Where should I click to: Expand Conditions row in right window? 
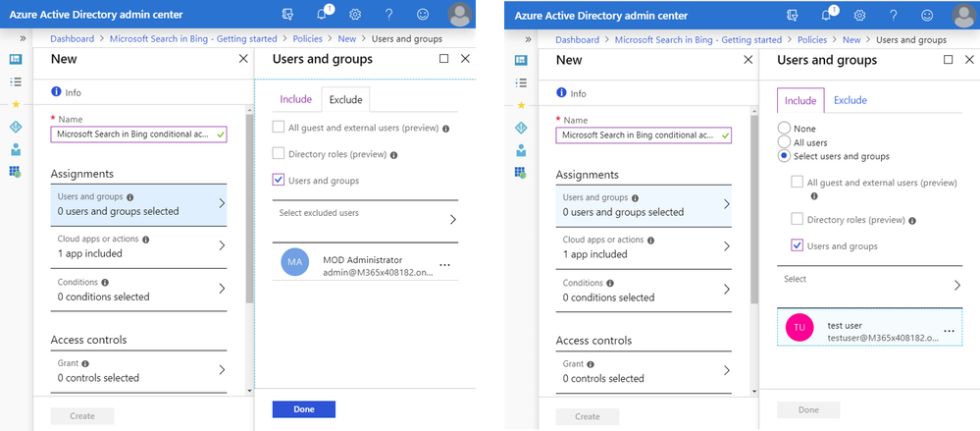click(x=644, y=291)
